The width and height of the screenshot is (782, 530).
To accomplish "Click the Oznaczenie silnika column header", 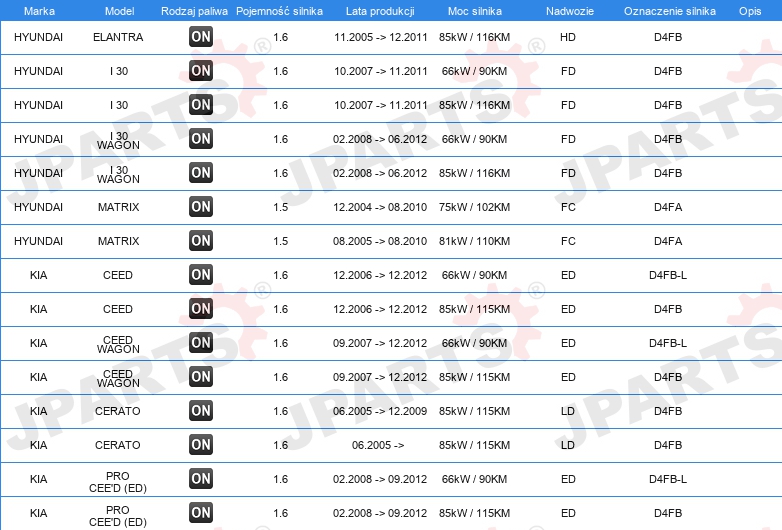I will (x=670, y=11).
